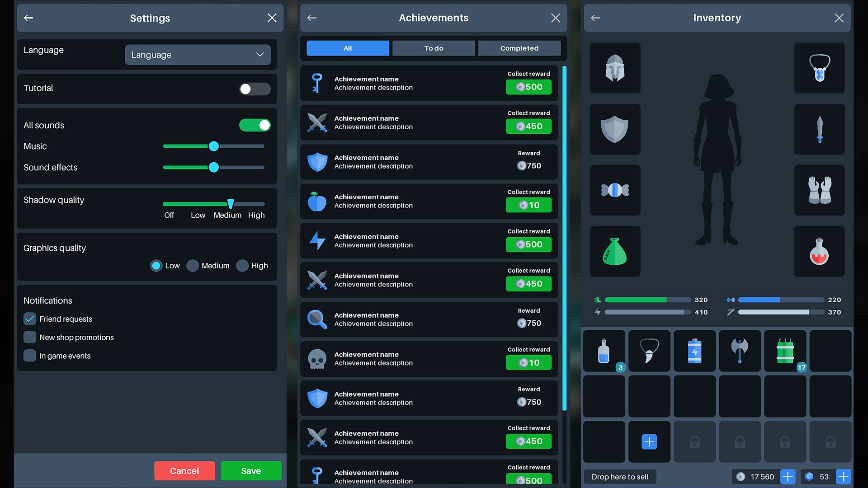Click the Save button in Settings
The width and height of the screenshot is (868, 488).
click(250, 470)
